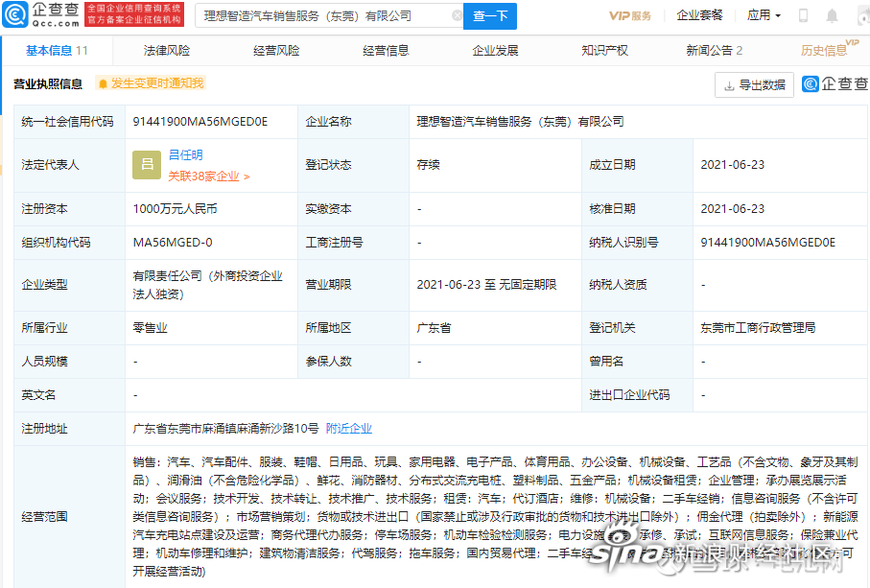
Task: Open VIP服务 link
Action: 630,15
